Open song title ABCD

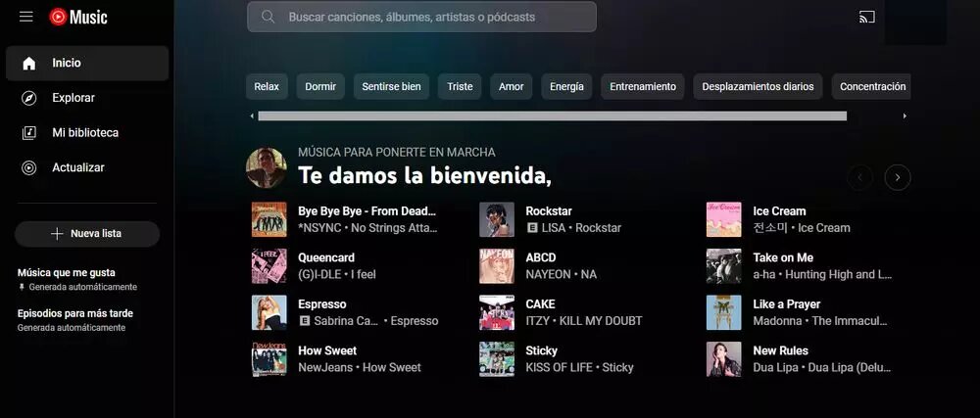541,257
